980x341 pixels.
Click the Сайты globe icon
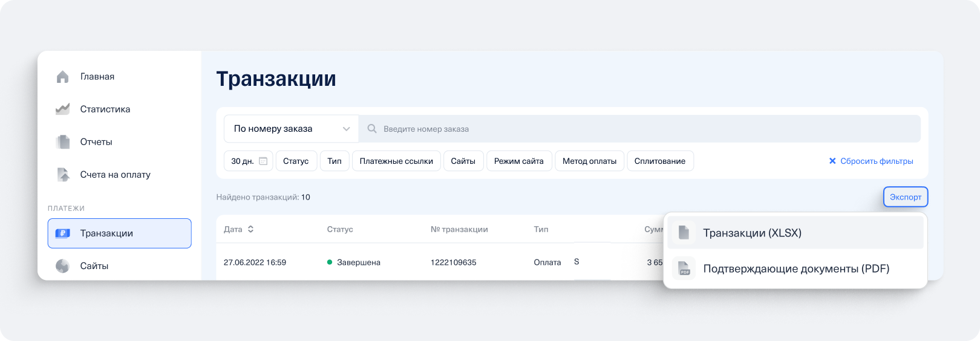click(62, 266)
